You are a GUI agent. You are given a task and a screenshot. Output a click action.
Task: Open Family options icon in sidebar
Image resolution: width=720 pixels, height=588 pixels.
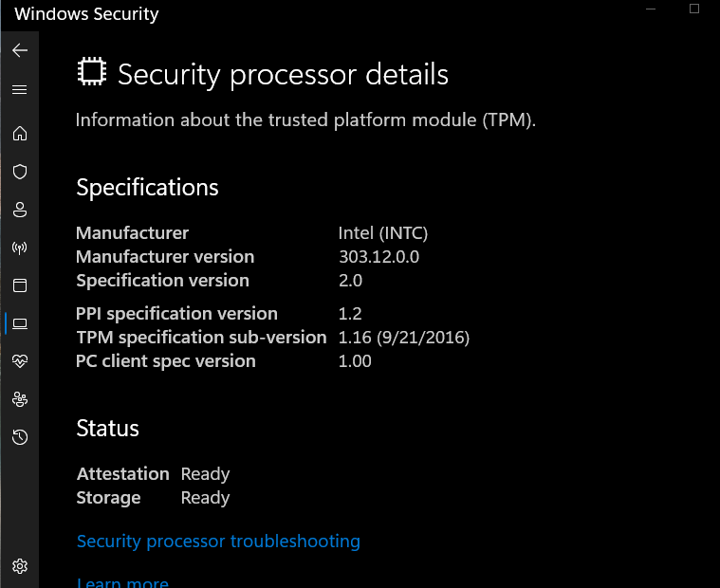coord(20,399)
